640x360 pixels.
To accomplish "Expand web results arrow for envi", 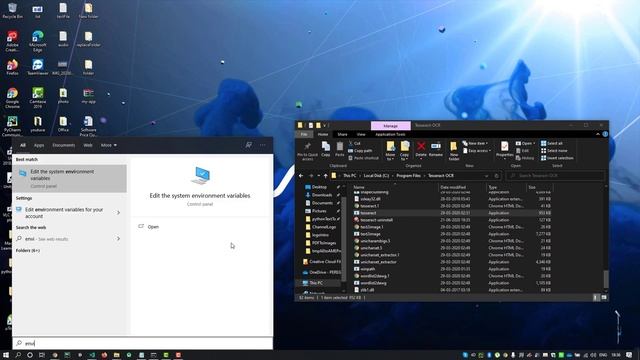I will (118, 239).
